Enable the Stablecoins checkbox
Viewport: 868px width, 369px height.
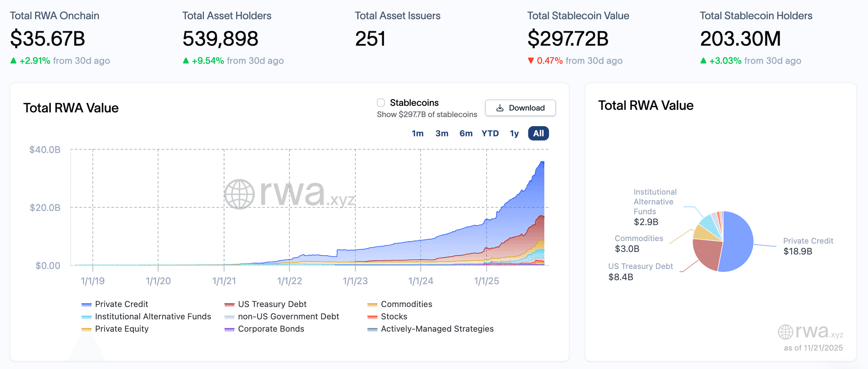pyautogui.click(x=381, y=103)
